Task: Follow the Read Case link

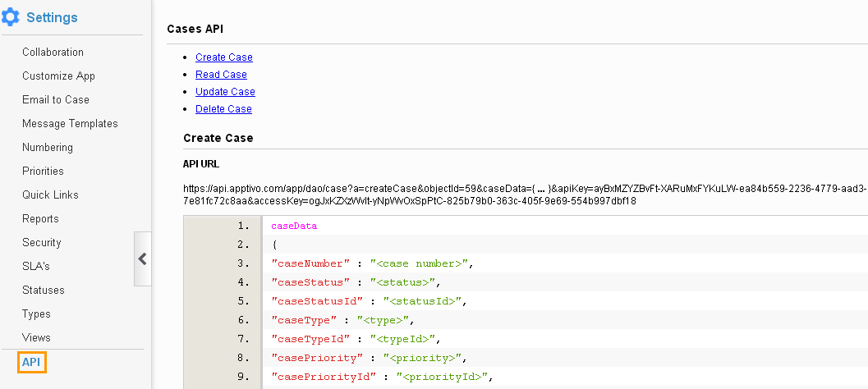Action: coord(221,74)
